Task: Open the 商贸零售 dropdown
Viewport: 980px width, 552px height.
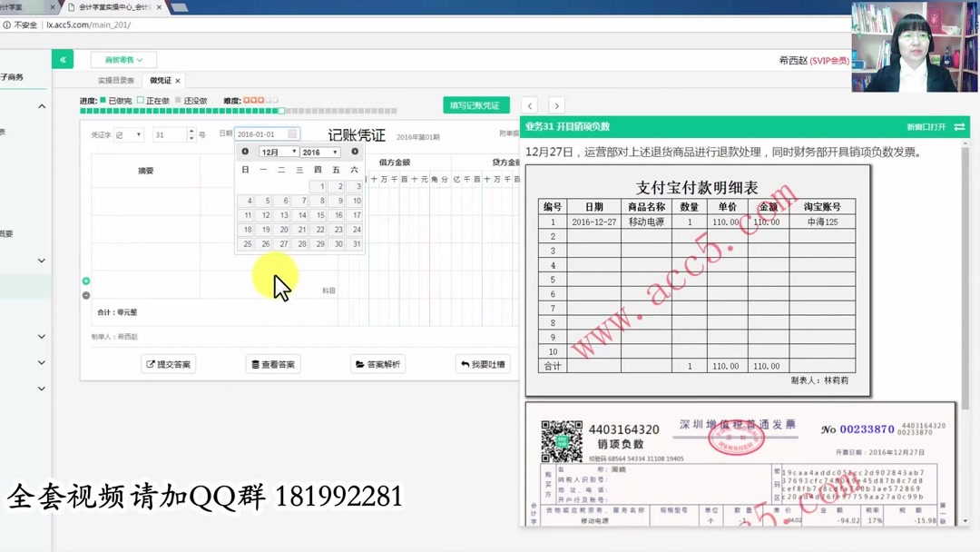Action: pos(124,60)
